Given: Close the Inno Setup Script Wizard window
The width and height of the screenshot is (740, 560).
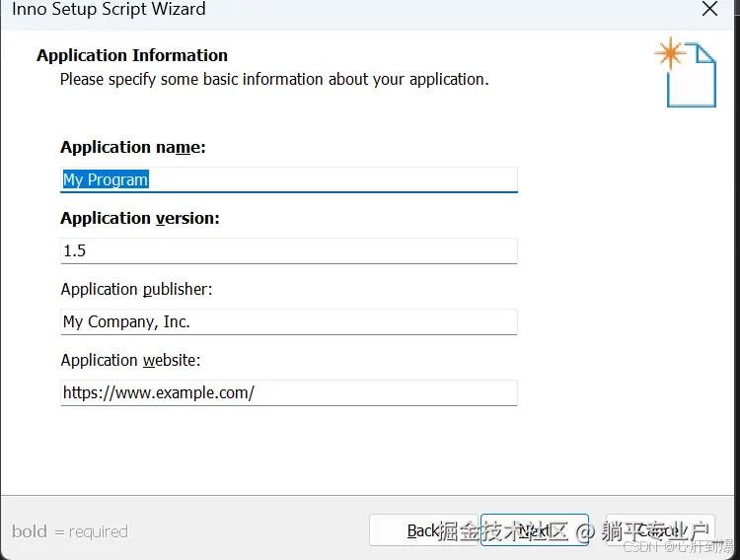Looking at the screenshot, I should [709, 9].
